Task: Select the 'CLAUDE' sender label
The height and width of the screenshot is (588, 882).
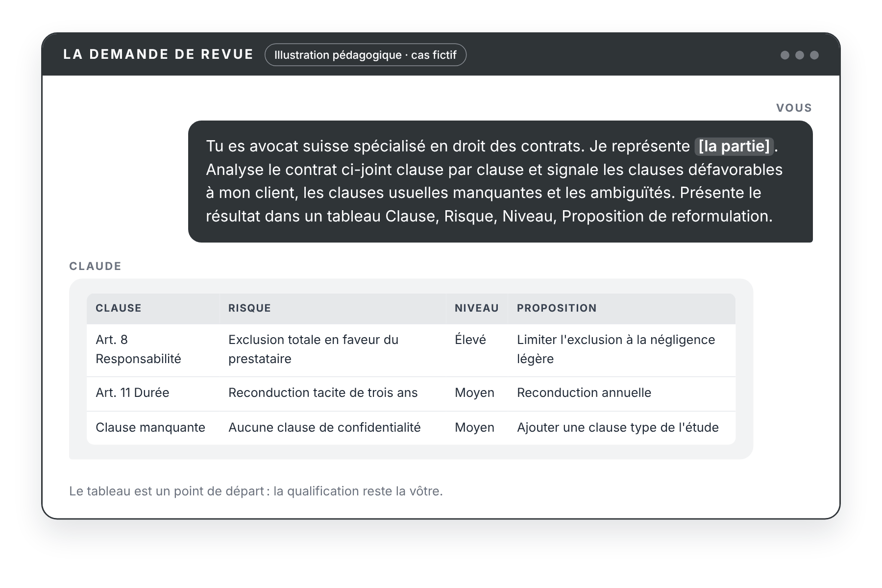Action: point(95,266)
